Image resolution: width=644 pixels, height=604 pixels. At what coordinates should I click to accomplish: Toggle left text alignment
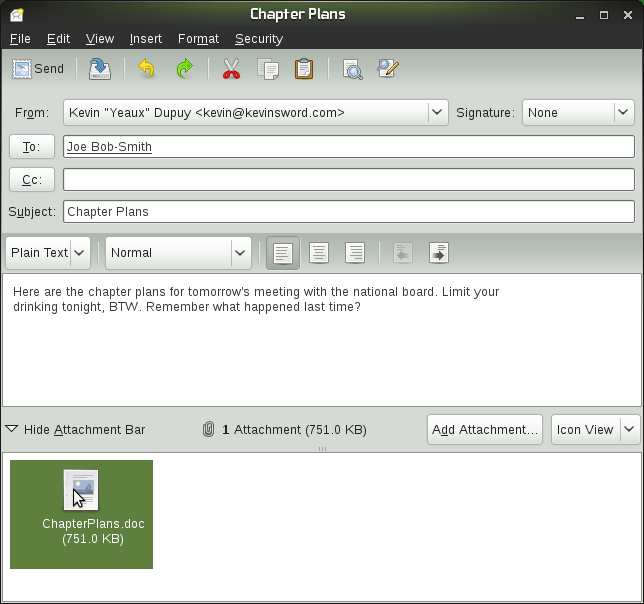tap(283, 253)
